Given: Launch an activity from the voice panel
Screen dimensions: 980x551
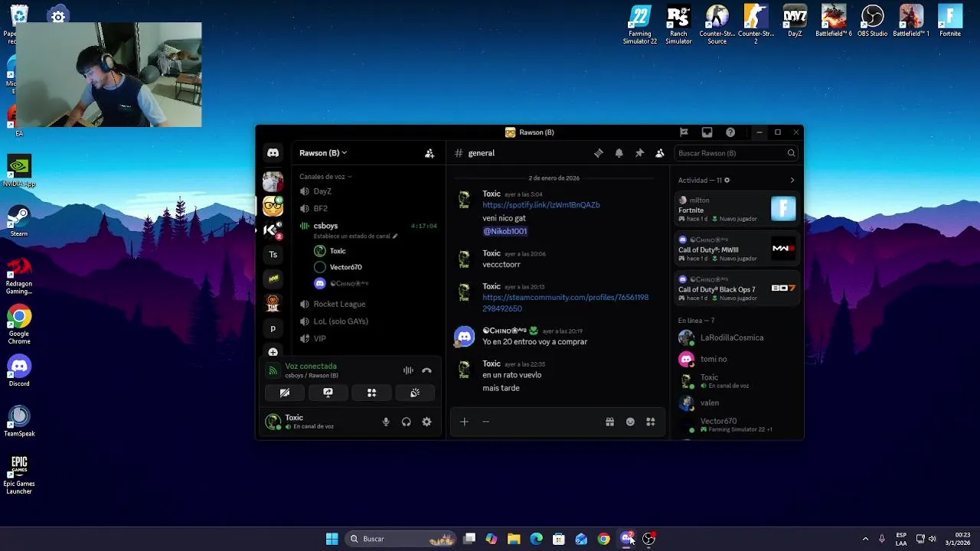Looking at the screenshot, I should coord(371,393).
